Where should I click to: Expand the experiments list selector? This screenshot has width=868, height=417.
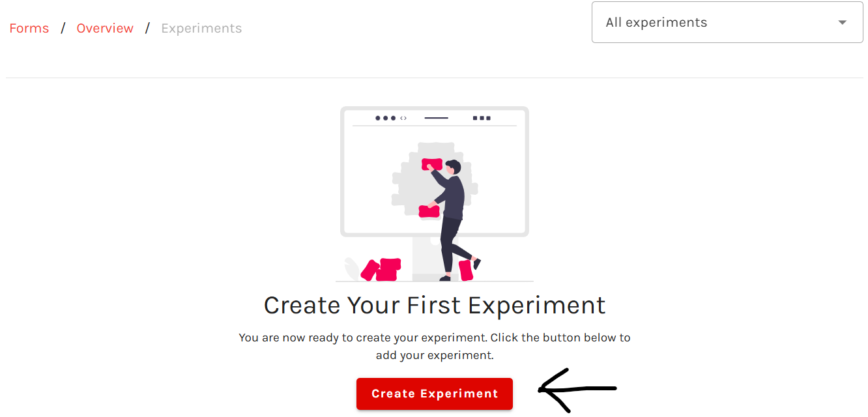click(841, 22)
